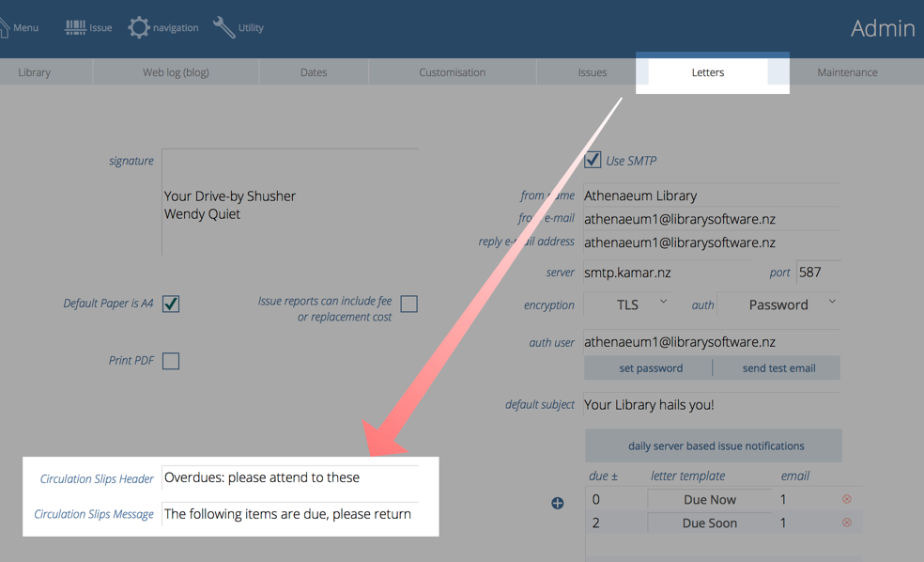Delete the Due Now notification row
This screenshot has height=562, width=924.
point(846,499)
